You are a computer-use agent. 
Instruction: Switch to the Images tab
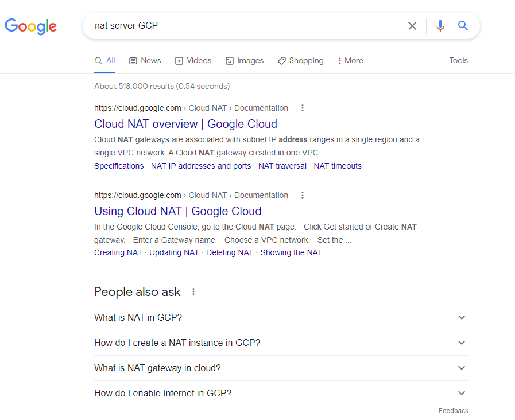pyautogui.click(x=245, y=61)
